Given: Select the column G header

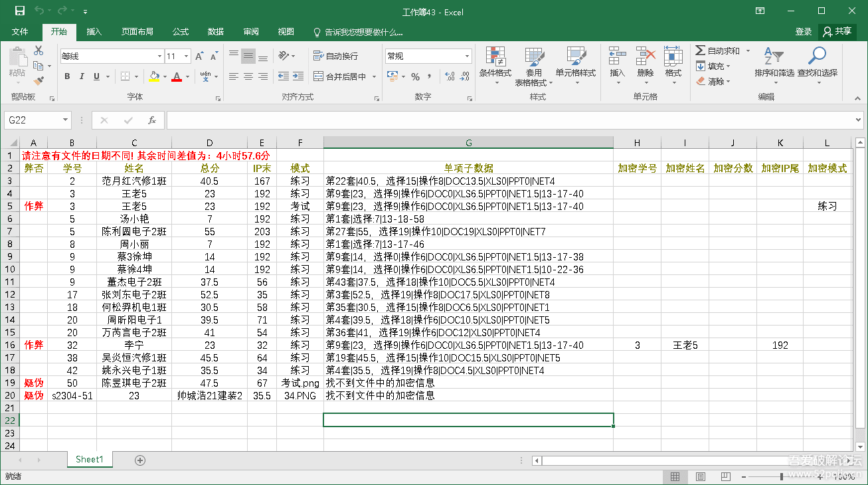Looking at the screenshot, I should (x=468, y=142).
